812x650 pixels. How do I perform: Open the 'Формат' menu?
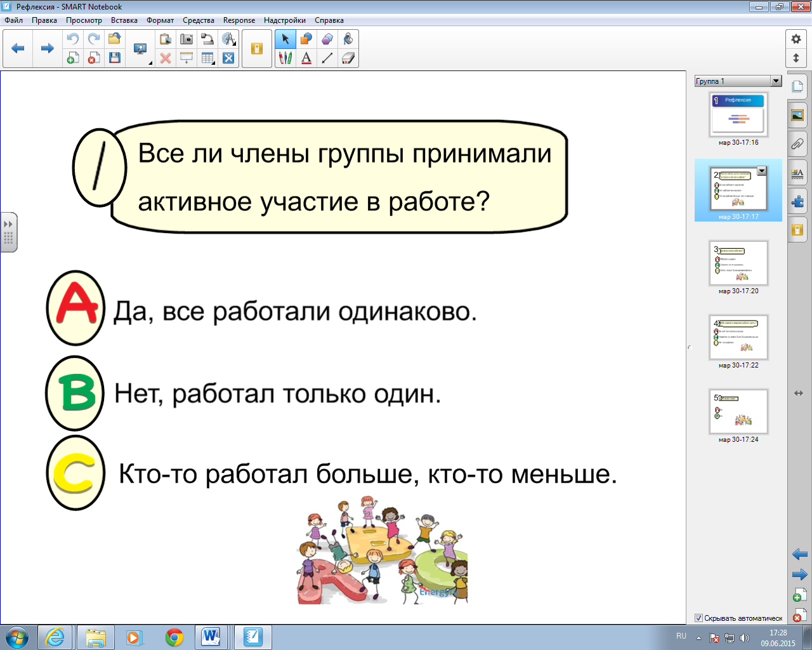coord(160,20)
